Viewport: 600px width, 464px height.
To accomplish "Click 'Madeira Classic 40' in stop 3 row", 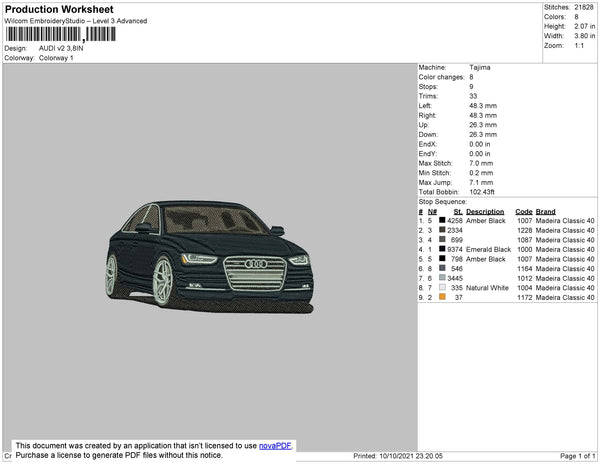I will click(x=565, y=240).
